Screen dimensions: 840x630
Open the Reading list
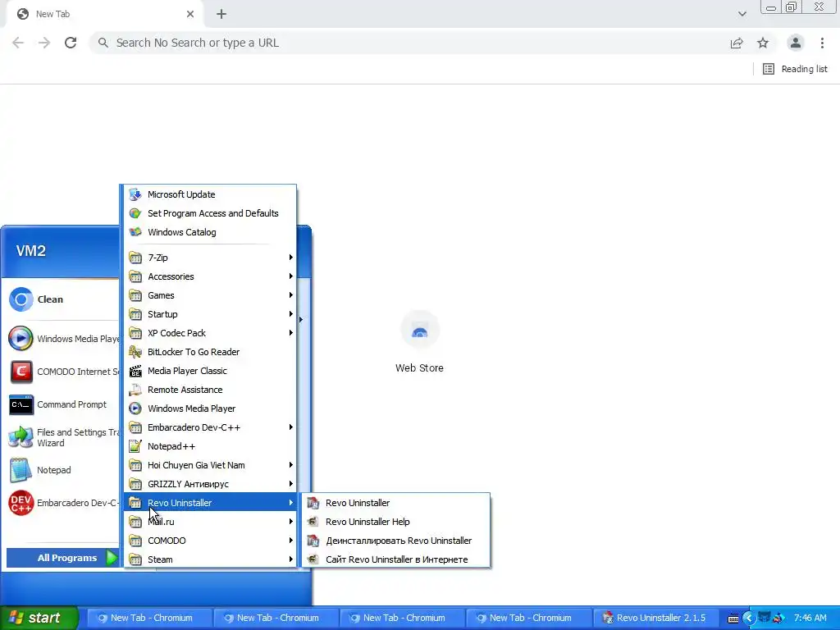(x=795, y=69)
